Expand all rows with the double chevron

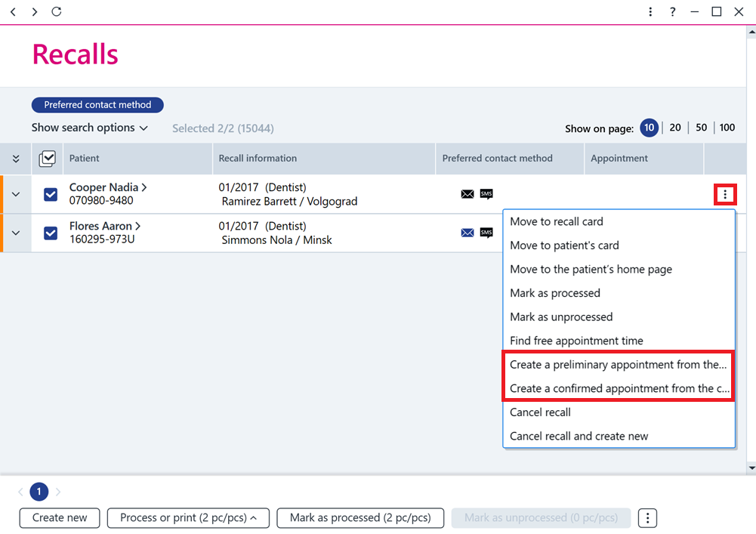click(16, 159)
